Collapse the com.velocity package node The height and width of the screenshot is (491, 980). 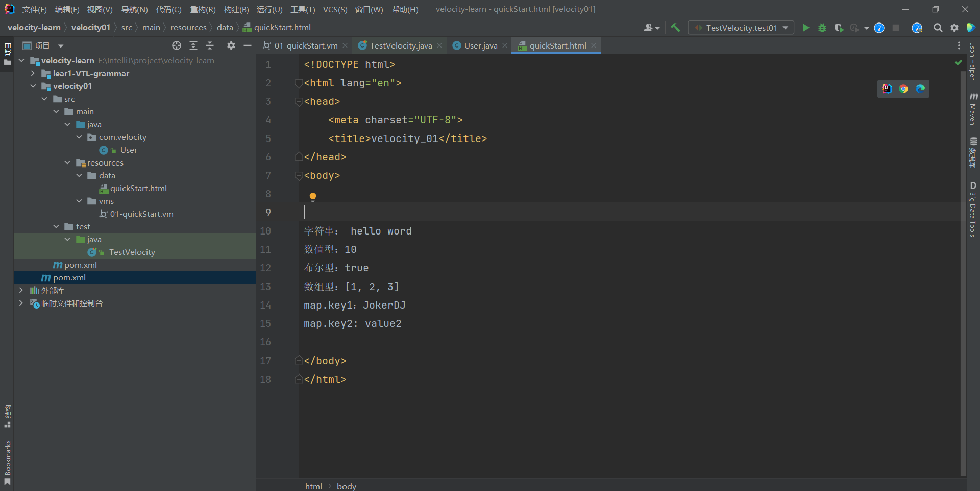(79, 137)
